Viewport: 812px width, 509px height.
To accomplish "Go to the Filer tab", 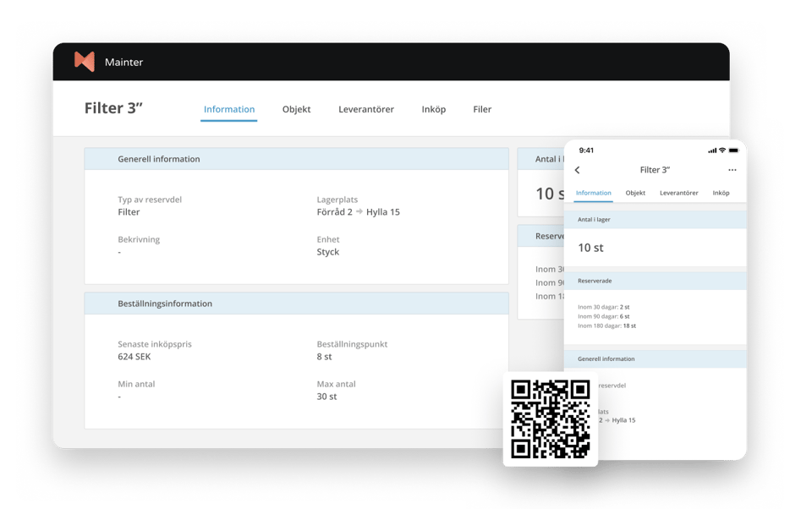I will click(x=482, y=109).
